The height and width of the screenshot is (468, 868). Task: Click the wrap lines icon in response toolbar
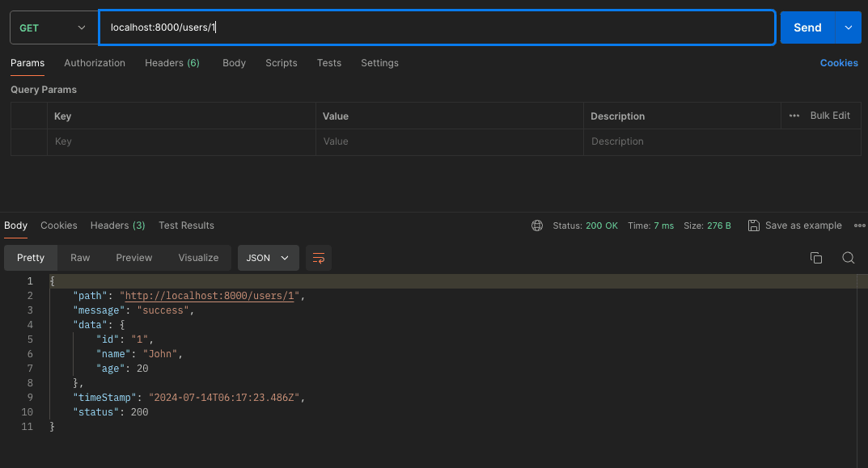[319, 258]
